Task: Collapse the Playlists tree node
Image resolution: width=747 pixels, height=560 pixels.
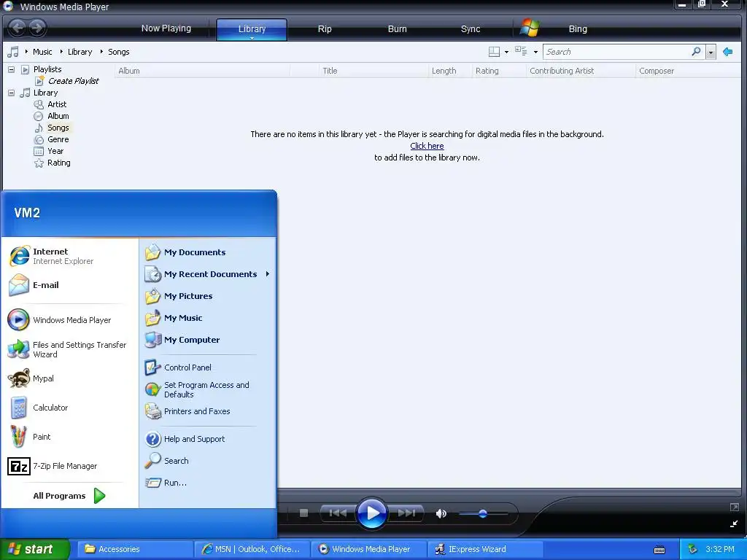Action: coord(11,69)
